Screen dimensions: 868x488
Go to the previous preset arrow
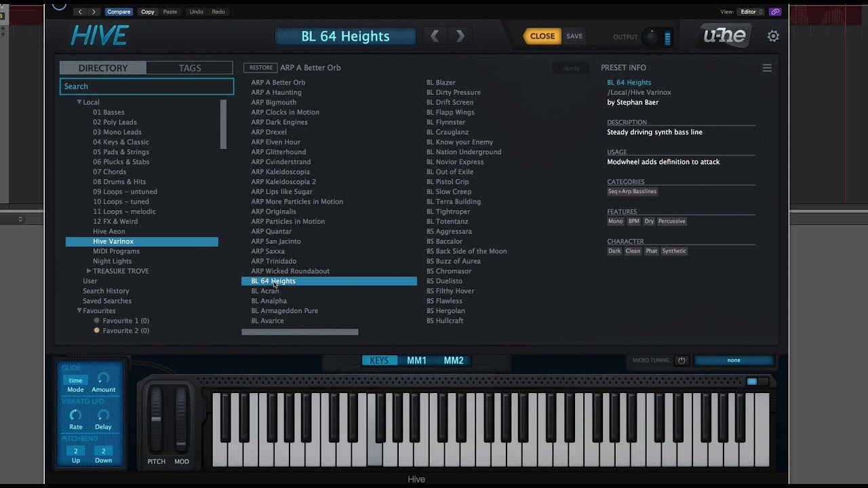[x=435, y=36]
